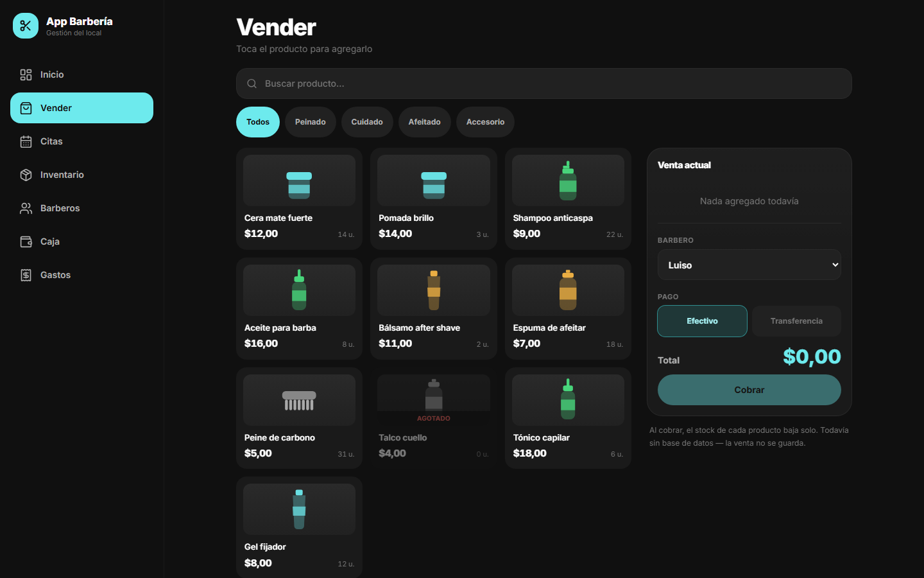Click the Gel fijador tube image
This screenshot has width=924, height=578.
coord(299,509)
